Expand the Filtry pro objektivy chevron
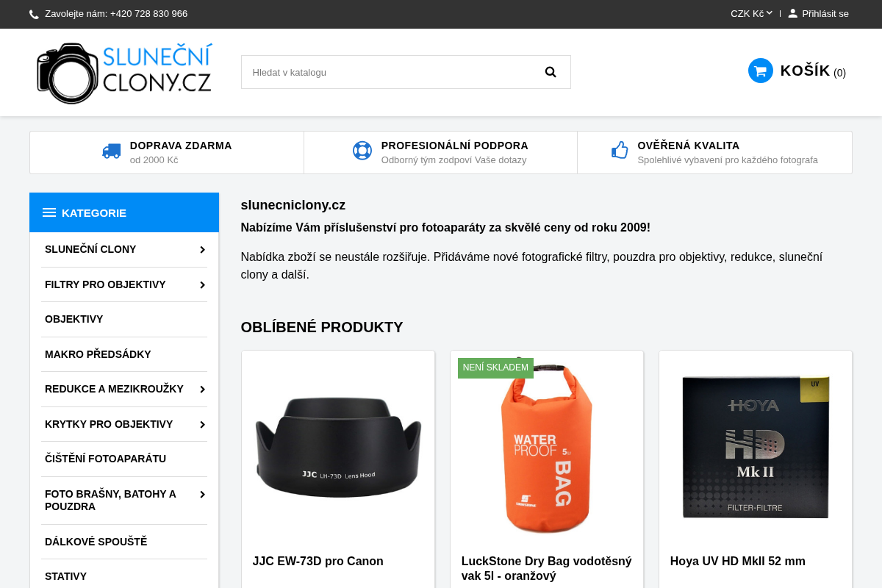The height and width of the screenshot is (588, 882). click(x=202, y=285)
